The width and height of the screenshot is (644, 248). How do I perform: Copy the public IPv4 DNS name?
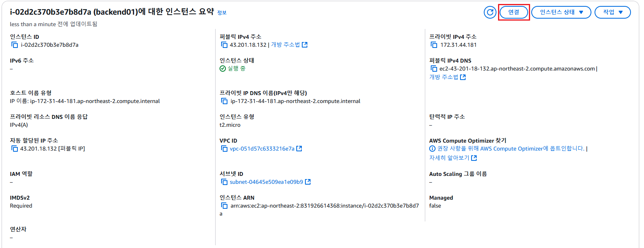pos(434,69)
